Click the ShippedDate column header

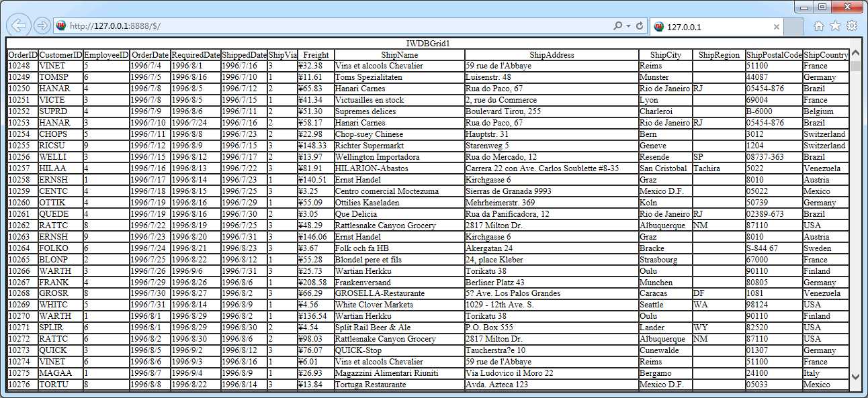244,55
